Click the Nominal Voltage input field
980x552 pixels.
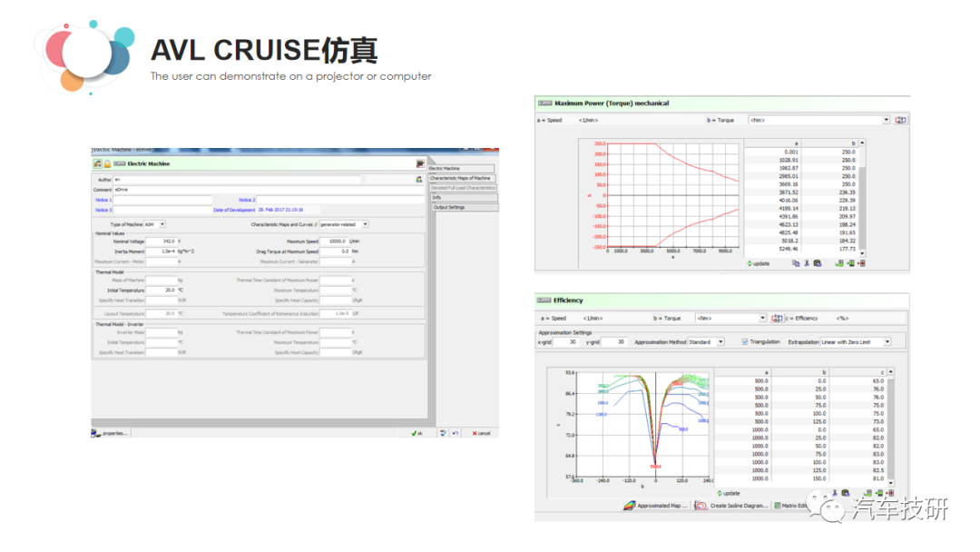tap(162, 241)
